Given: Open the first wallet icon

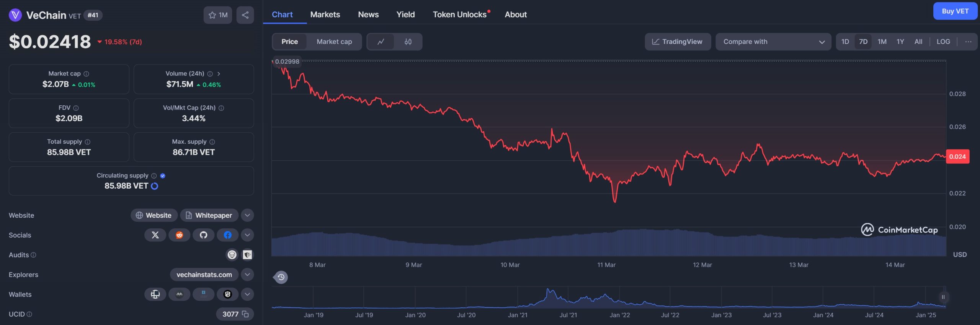Looking at the screenshot, I should [x=155, y=294].
